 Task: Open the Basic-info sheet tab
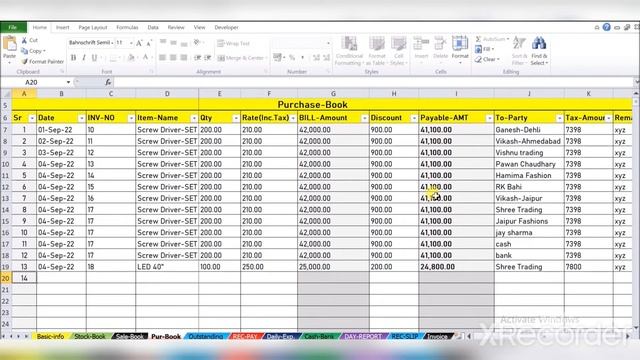(50, 336)
